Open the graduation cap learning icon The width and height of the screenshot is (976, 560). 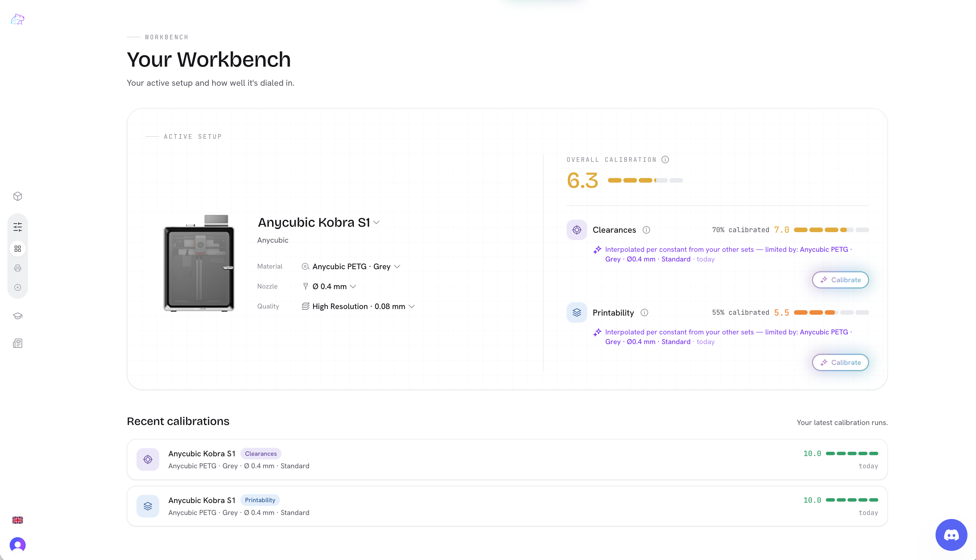tap(18, 316)
